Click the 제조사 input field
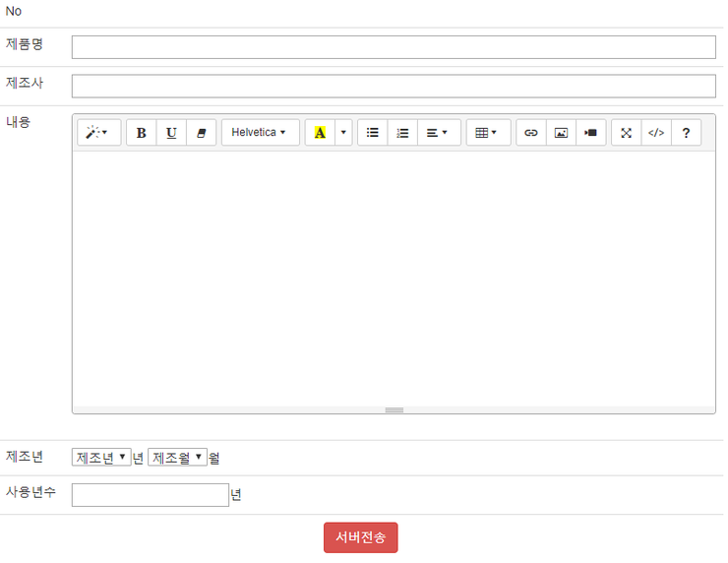 (394, 87)
